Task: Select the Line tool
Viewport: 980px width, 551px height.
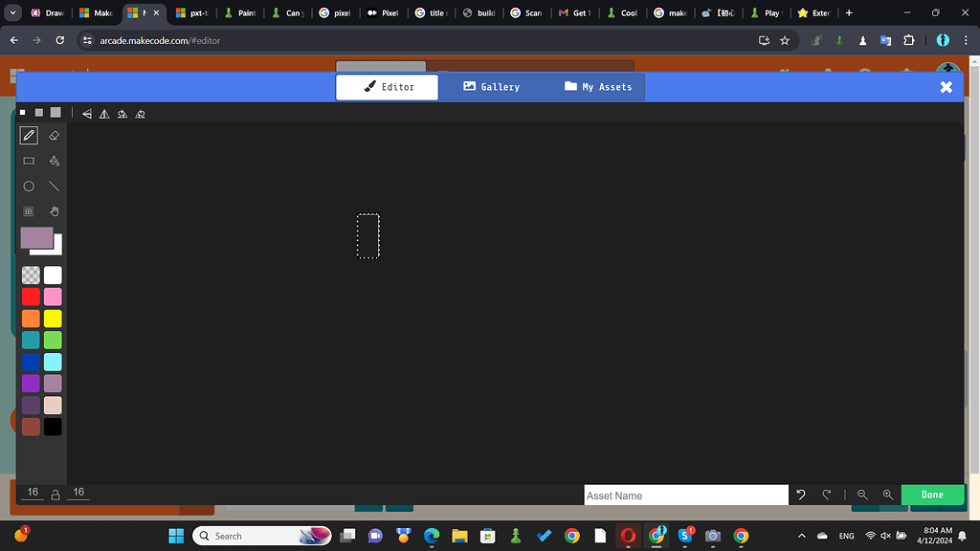Action: [x=54, y=186]
